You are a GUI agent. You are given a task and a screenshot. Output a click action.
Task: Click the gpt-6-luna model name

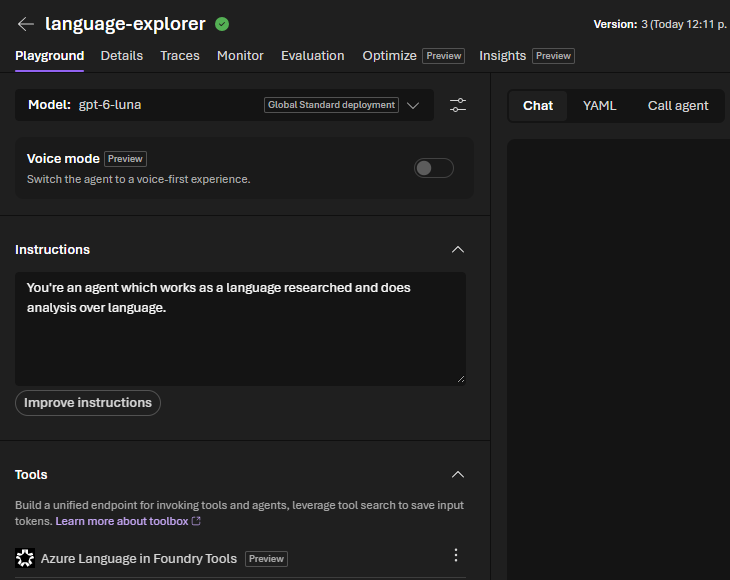[x=110, y=105]
